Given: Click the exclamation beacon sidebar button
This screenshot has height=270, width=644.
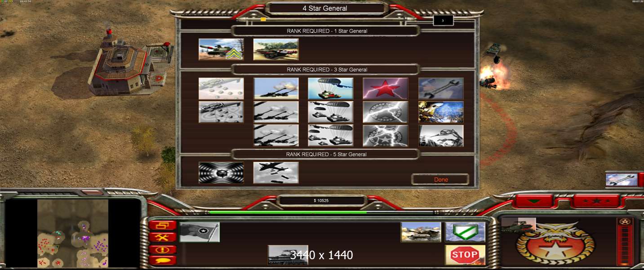Looking at the screenshot, I should [x=162, y=249].
